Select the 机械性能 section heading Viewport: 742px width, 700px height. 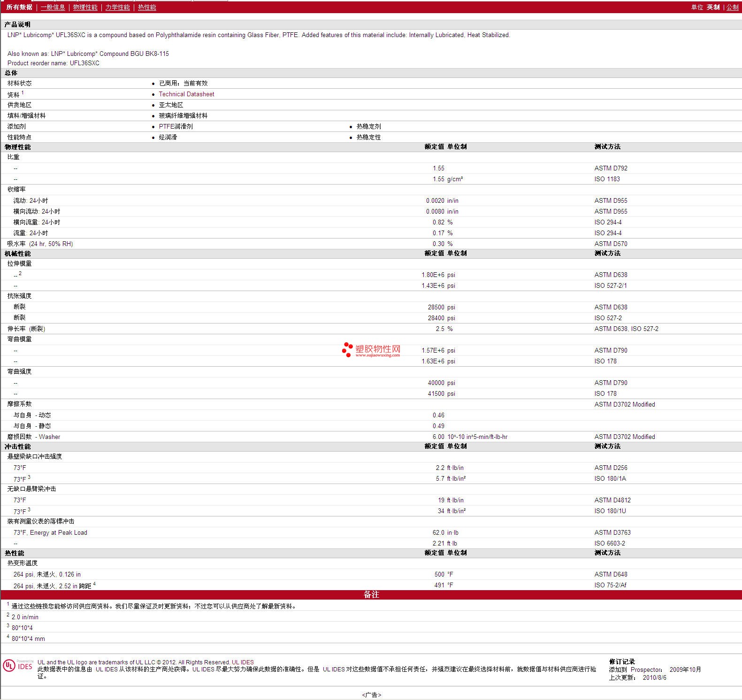(x=18, y=254)
